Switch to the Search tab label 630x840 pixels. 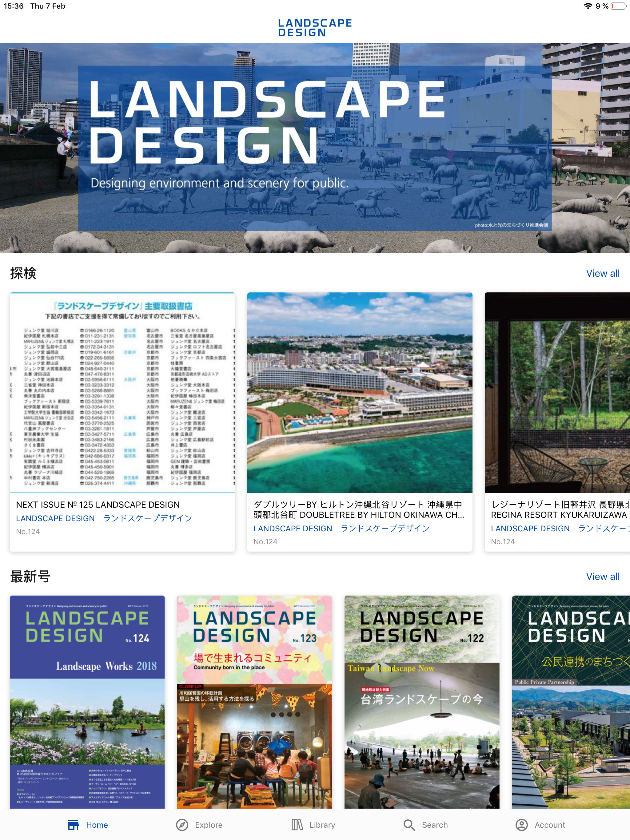[435, 825]
